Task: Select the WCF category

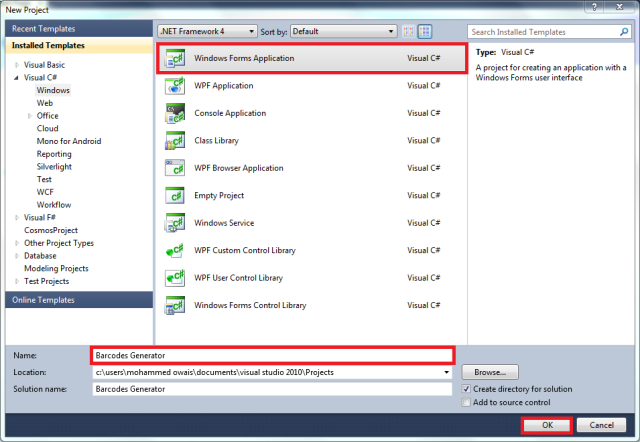Action: 45,192
